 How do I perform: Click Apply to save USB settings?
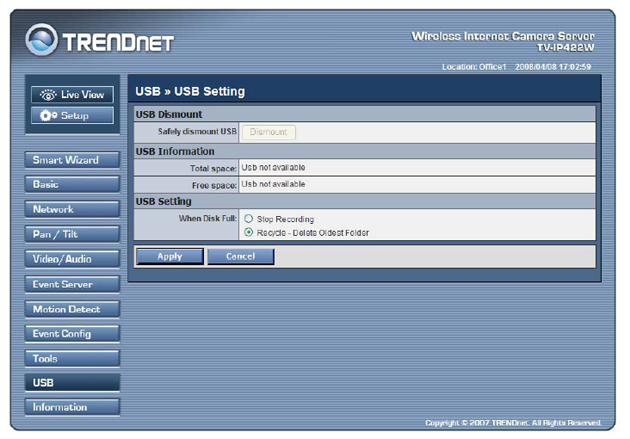tap(170, 257)
